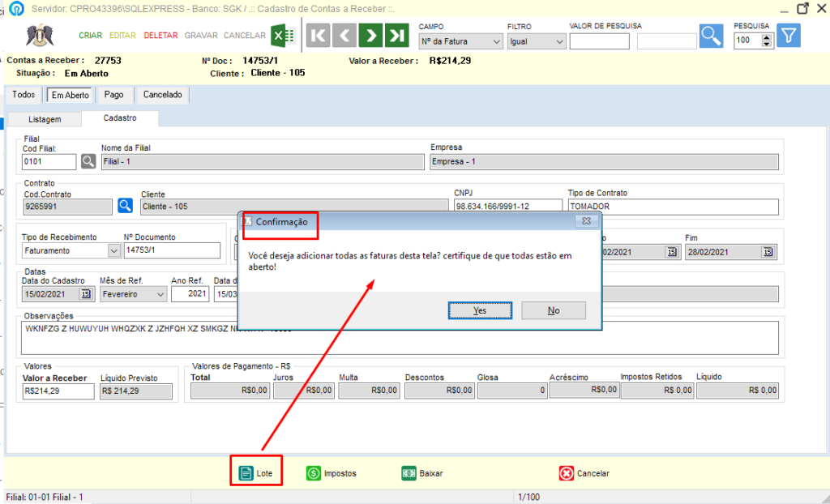Increase the PESQUISA spinner value
The image size is (830, 504).
click(767, 37)
